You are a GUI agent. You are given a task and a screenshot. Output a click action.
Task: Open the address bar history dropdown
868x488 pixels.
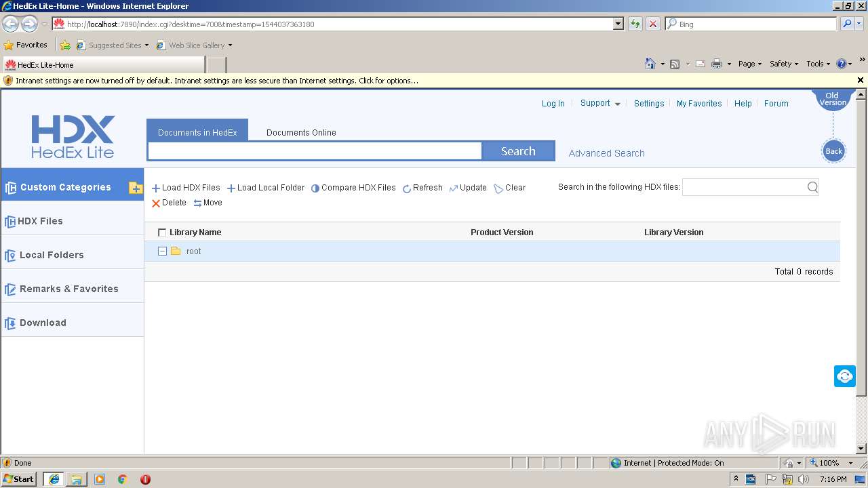tap(618, 24)
